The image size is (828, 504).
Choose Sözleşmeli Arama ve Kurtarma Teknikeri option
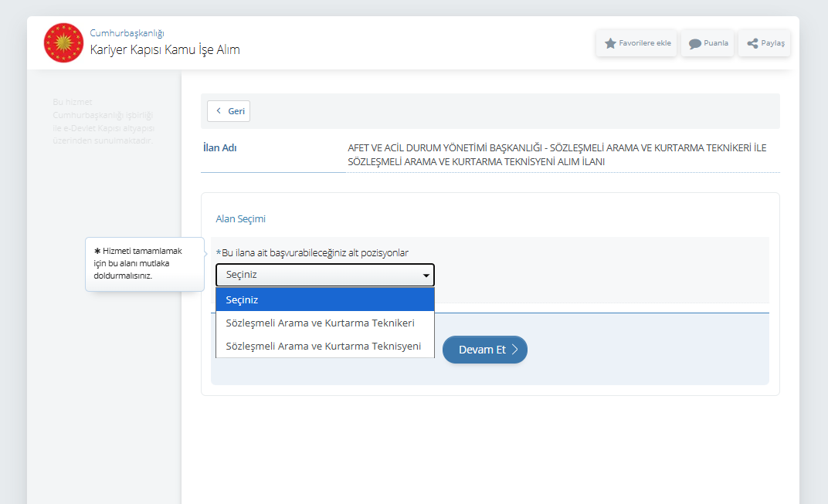point(320,323)
